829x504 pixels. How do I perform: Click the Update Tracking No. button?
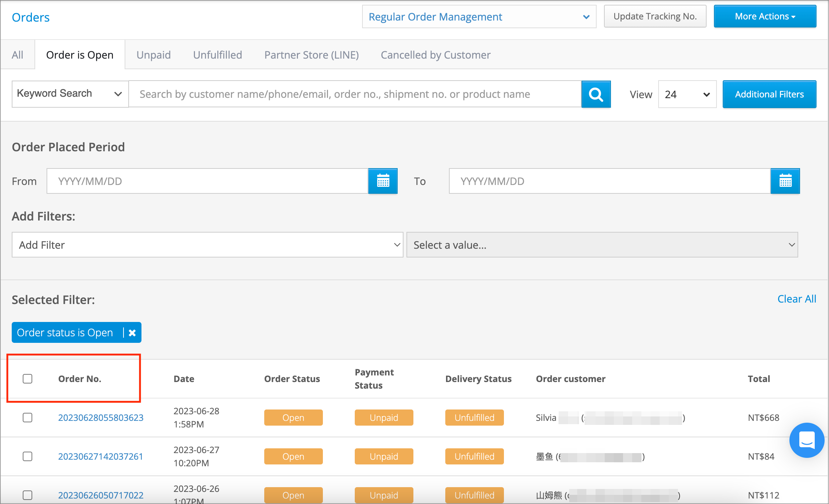coord(655,16)
